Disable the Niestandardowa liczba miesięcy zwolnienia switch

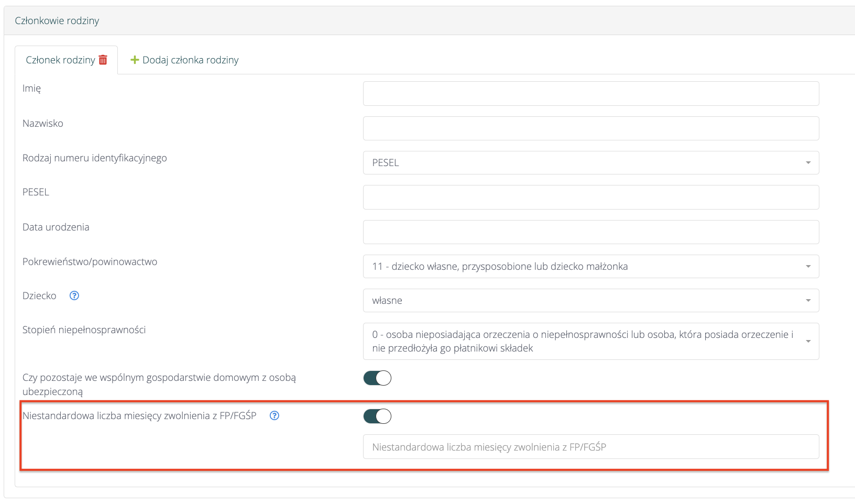tap(377, 416)
